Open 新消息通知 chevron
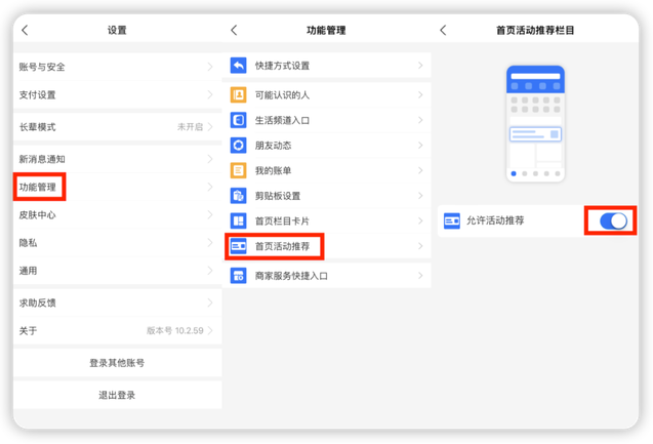The height and width of the screenshot is (444, 653). tap(210, 159)
